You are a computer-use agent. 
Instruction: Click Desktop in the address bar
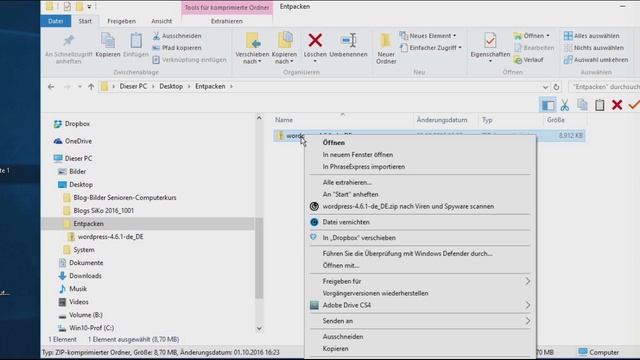tap(171, 87)
